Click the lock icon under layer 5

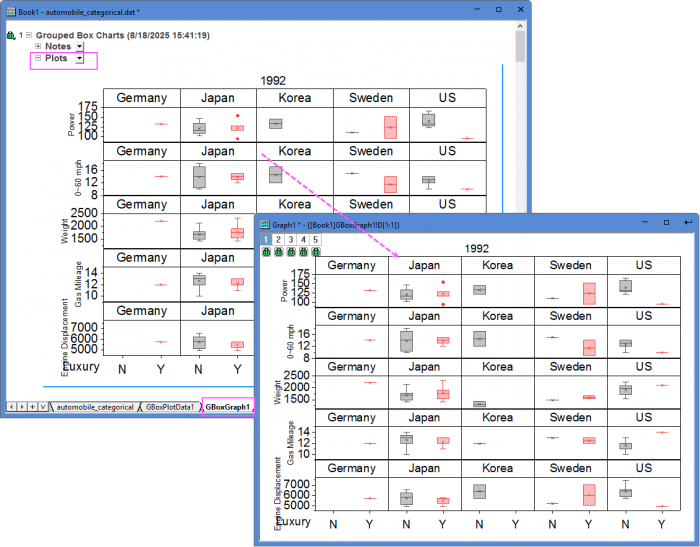point(315,252)
